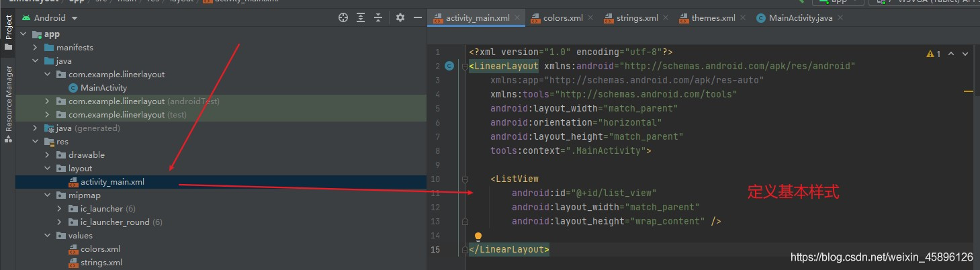The image size is (980, 270).
Task: Click the android:id="@+id/list_view" line
Action: [584, 193]
